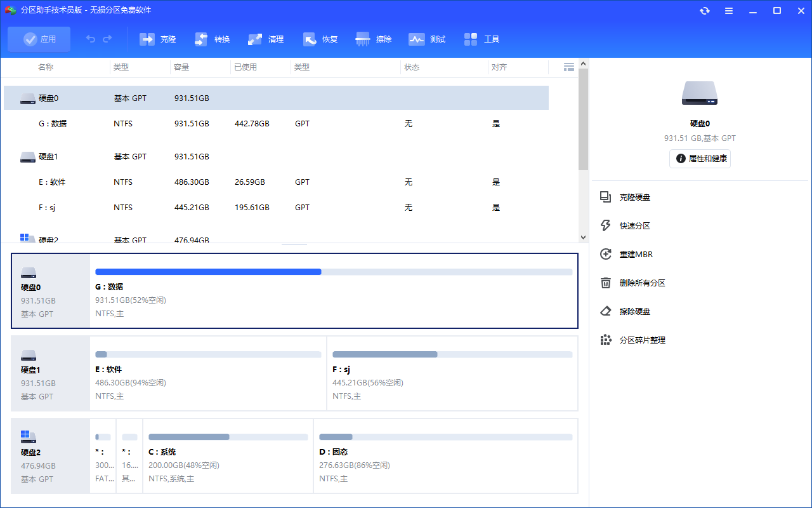Screen dimensions: 812x508
Task: Click the scroll down arrow in disk list
Action: pos(584,237)
